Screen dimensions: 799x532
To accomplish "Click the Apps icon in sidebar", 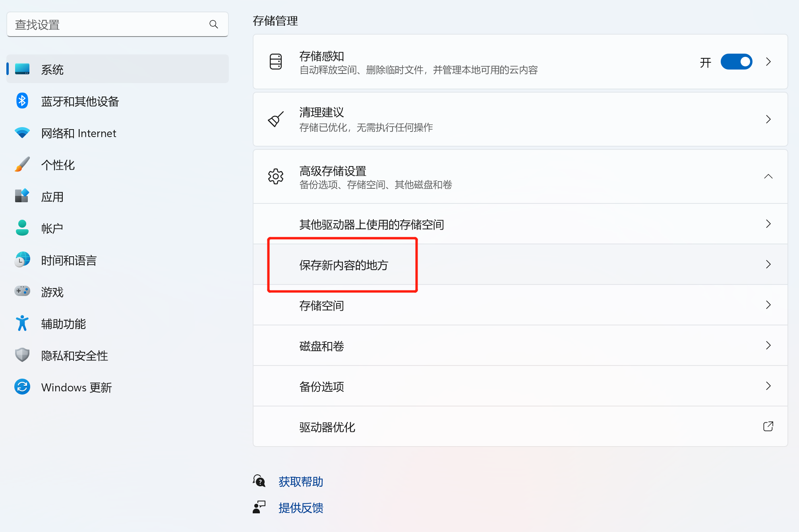I will 22,196.
